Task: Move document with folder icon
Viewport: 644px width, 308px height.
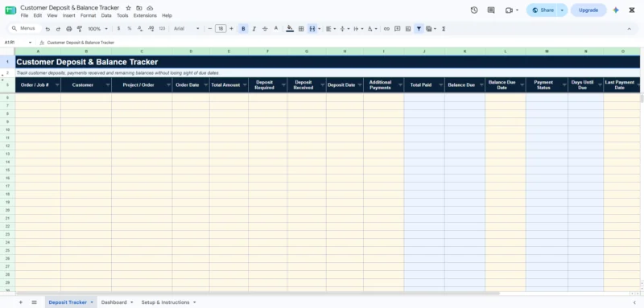Action: tap(139, 8)
